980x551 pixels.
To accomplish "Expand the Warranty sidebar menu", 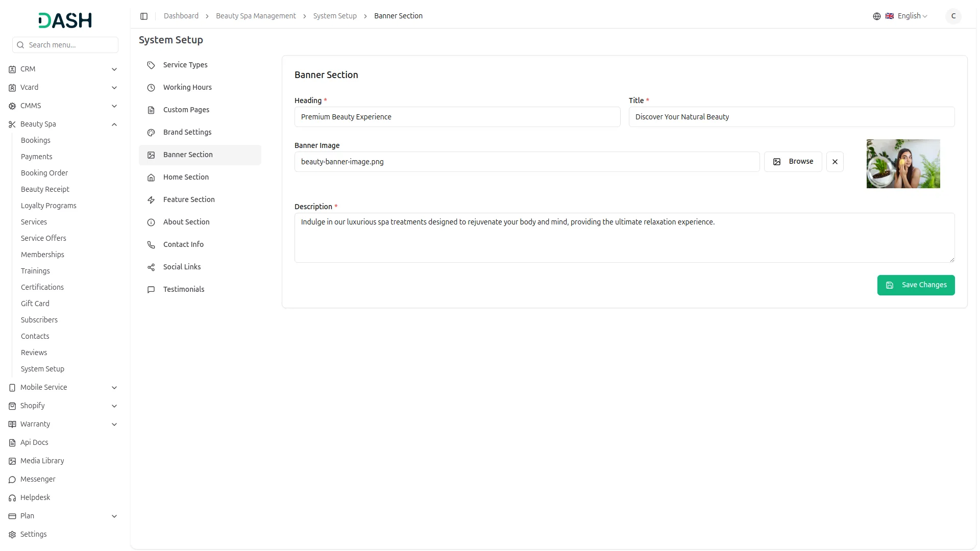I will [x=114, y=424].
